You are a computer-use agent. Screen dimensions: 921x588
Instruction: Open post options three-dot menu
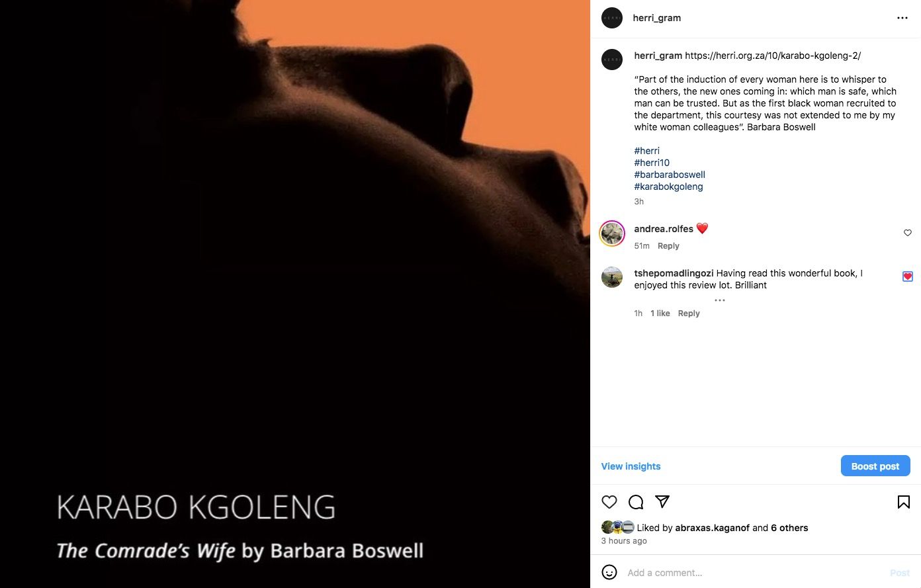(x=902, y=18)
